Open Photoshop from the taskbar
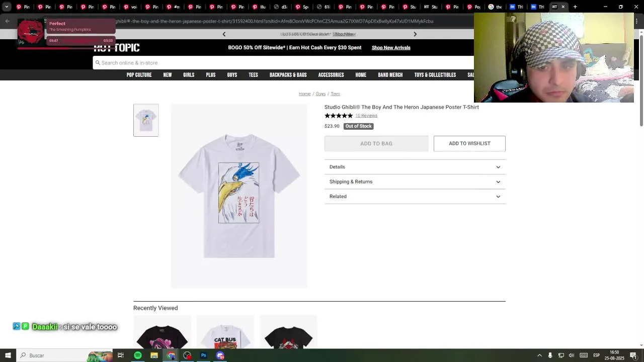The height and width of the screenshot is (362, 644). [x=203, y=355]
